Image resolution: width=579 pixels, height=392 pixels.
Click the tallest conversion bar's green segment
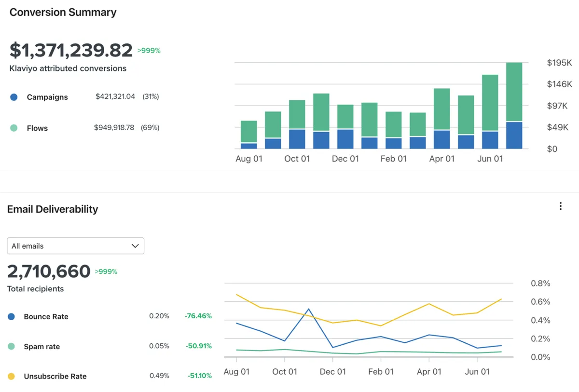pos(514,92)
